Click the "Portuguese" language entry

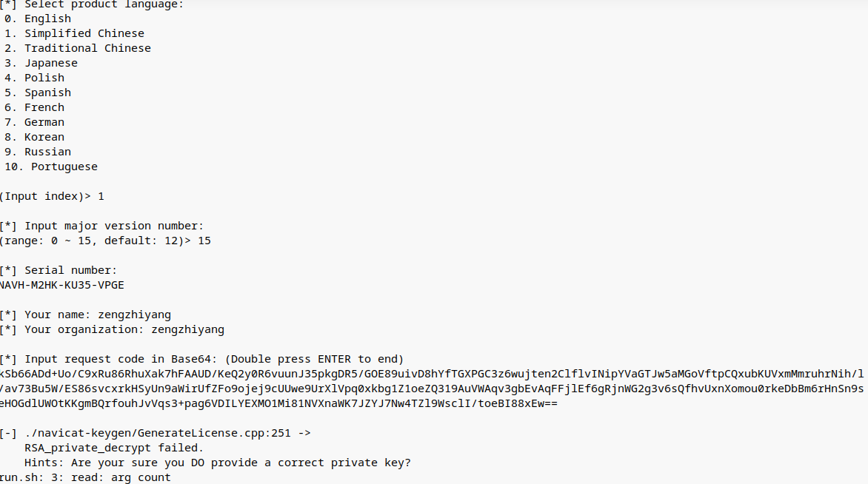click(64, 167)
